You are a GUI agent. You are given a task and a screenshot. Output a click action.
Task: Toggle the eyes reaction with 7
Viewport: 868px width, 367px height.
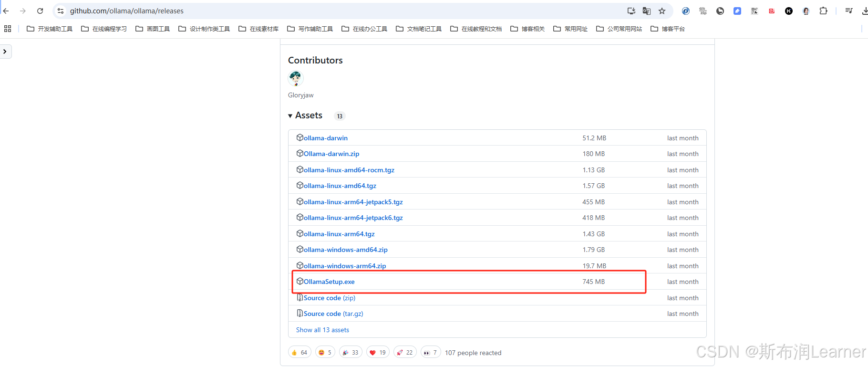[431, 352]
